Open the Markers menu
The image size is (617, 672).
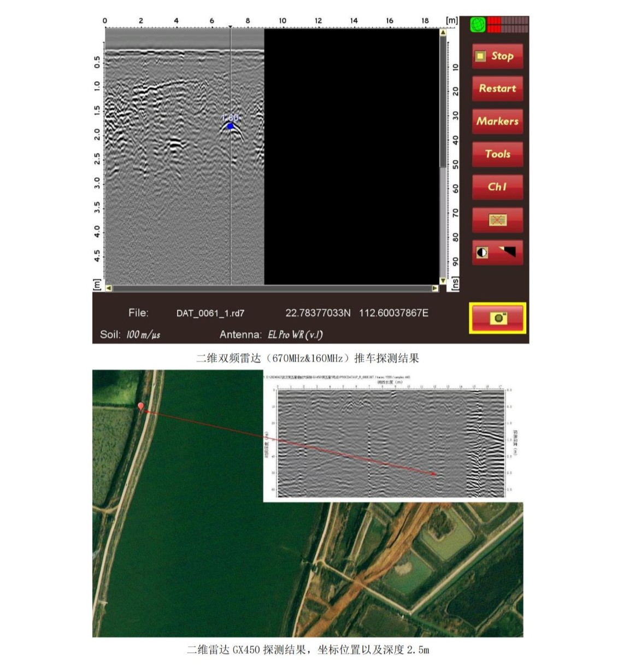click(x=497, y=121)
